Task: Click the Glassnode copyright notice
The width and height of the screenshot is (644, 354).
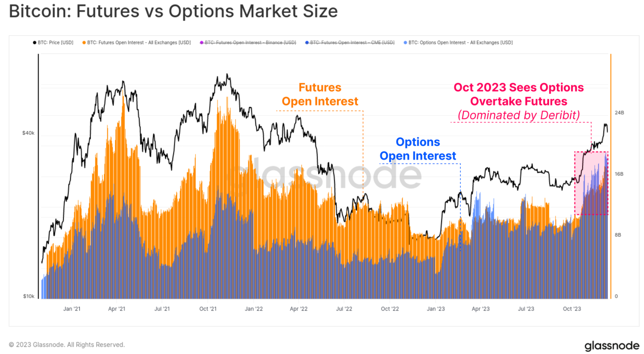Action: [67, 344]
